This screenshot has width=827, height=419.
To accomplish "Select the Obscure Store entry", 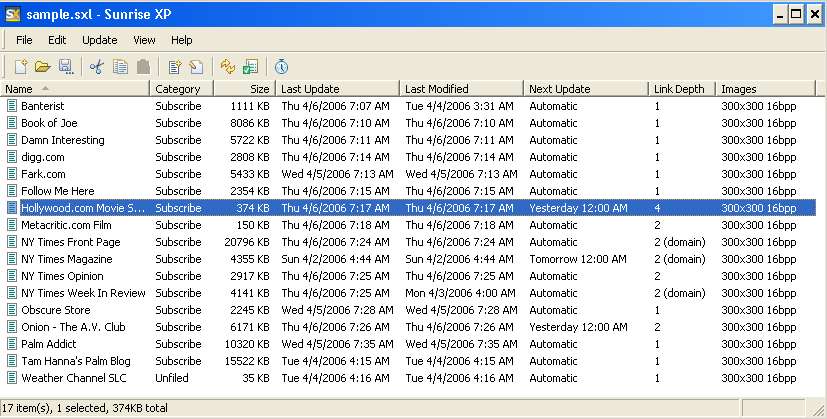I will [x=55, y=310].
